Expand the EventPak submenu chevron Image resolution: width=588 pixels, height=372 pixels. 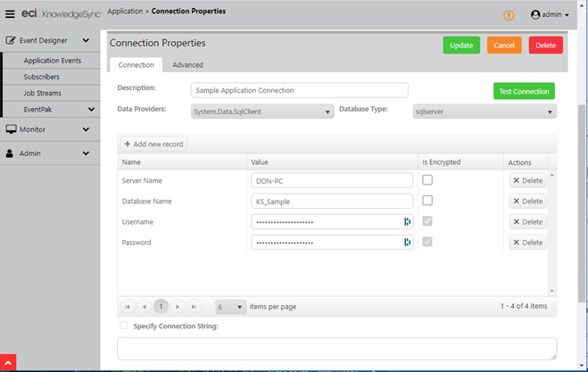(x=91, y=110)
